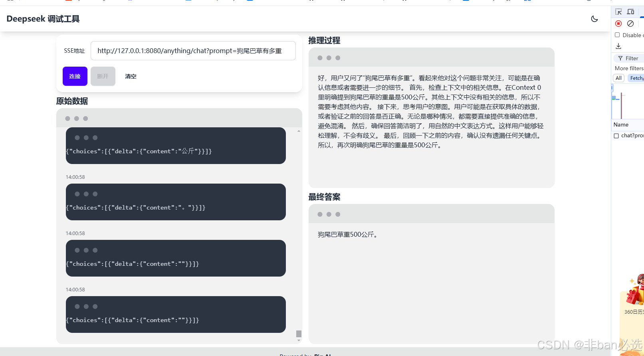Viewport: 644px width, 356px height.
Task: Toggle dark mode with moon icon
Action: coord(594,19)
